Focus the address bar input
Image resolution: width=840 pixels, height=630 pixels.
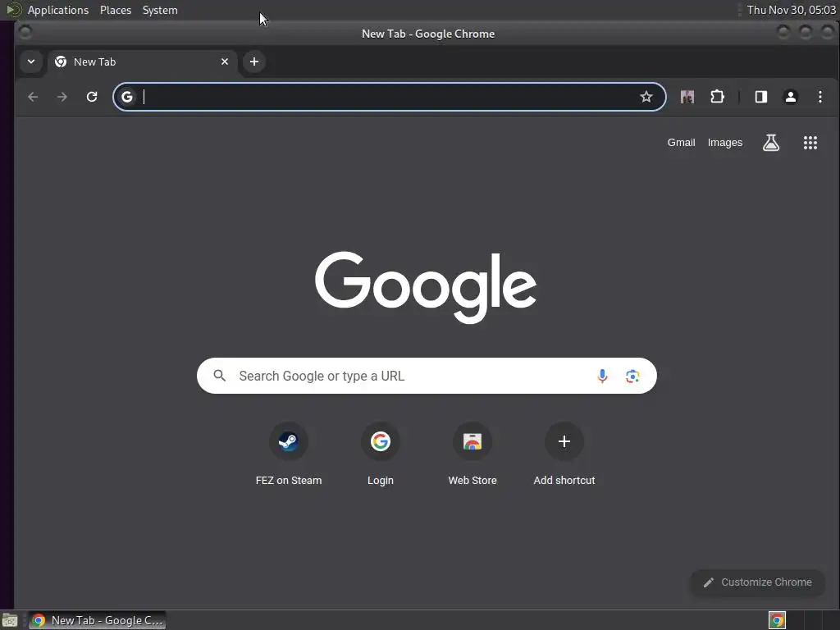click(x=388, y=97)
